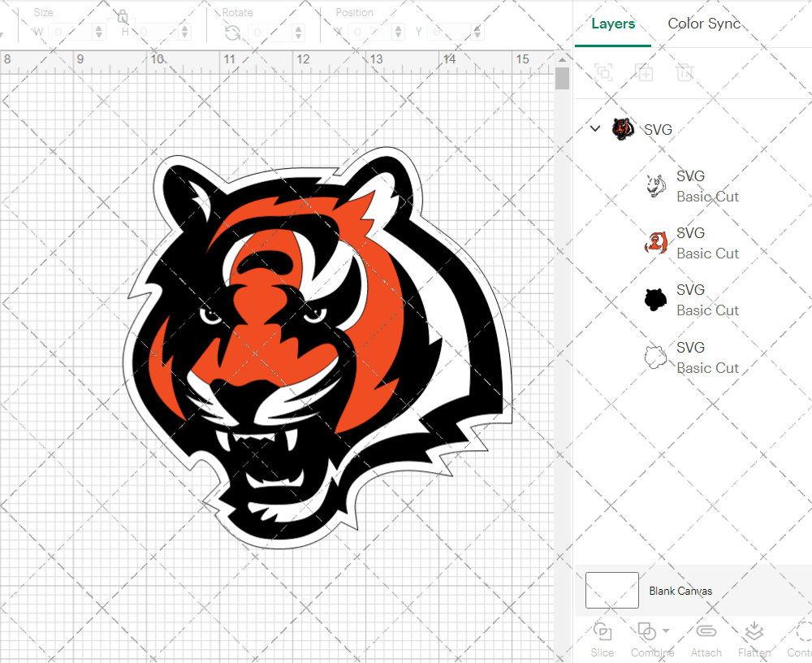Select the white outline tiger layer thumbnail
The image size is (812, 663).
(x=655, y=186)
